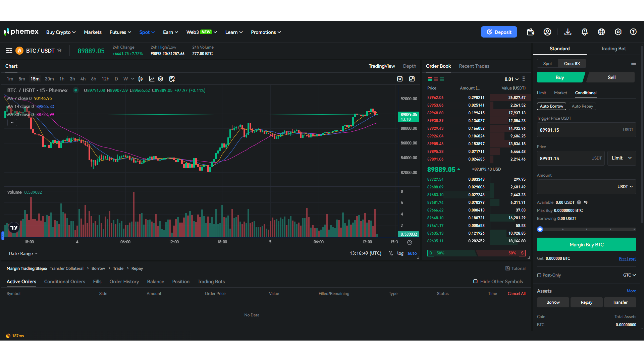Image resolution: width=644 pixels, height=362 pixels.
Task: Select the candlestick chart type icon
Action: point(141,79)
